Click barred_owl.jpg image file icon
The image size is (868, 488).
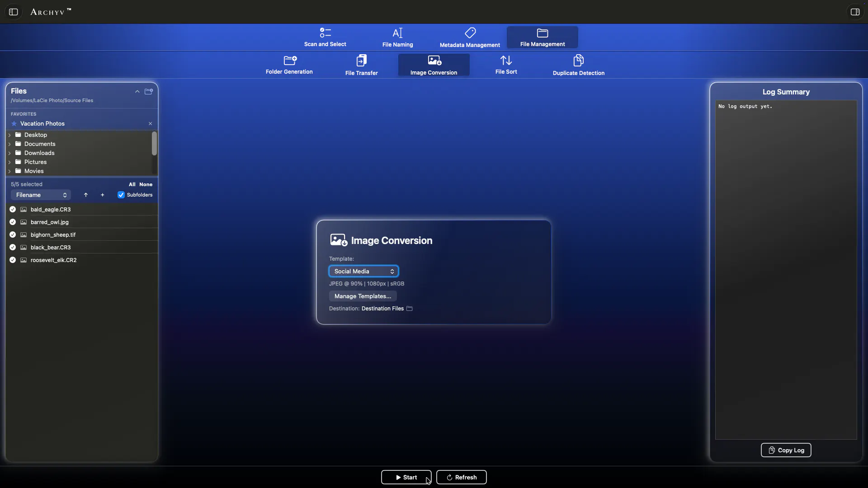click(x=24, y=222)
